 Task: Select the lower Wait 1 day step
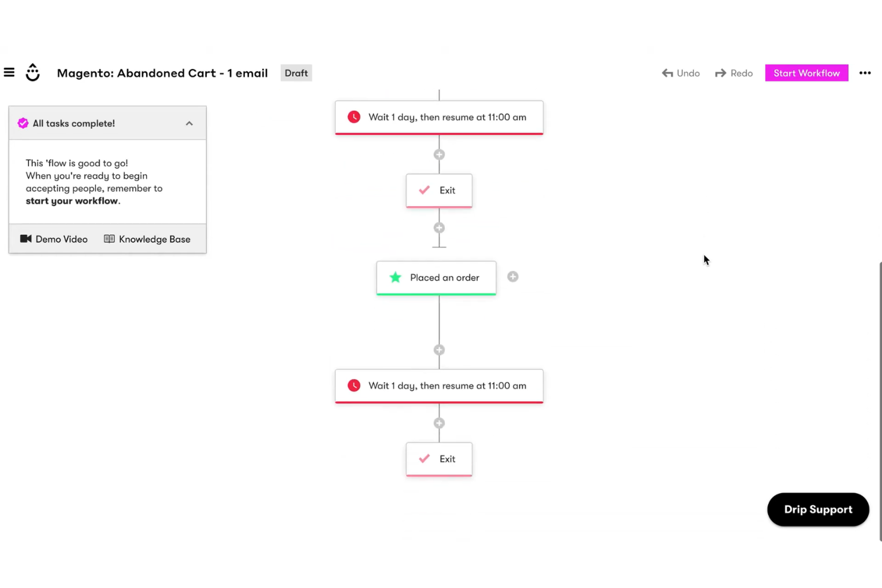tap(439, 386)
